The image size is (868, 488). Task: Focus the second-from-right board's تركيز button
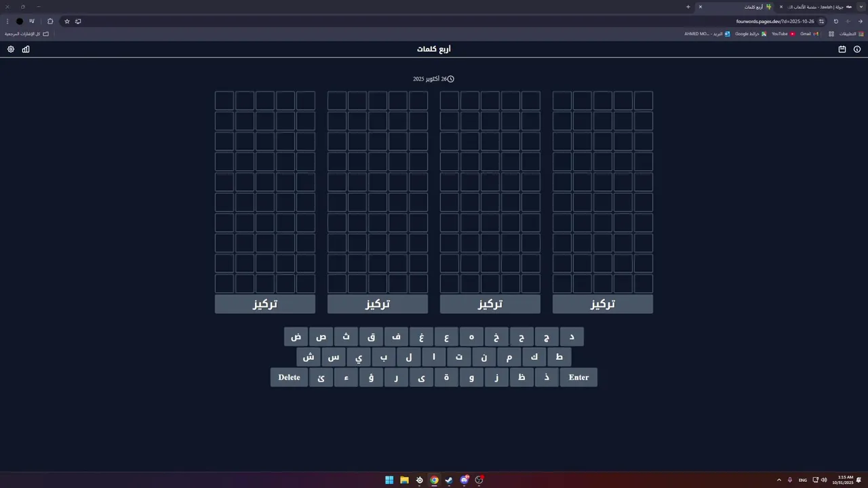pyautogui.click(x=490, y=304)
